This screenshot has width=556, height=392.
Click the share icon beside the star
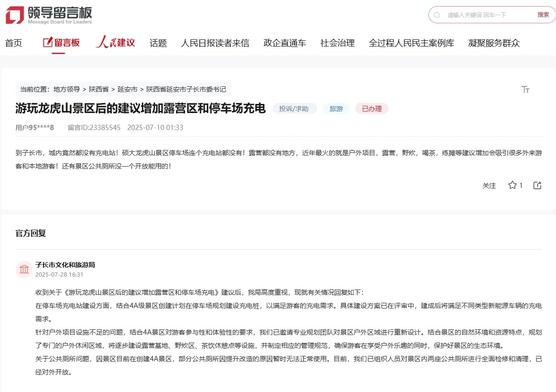(537, 185)
